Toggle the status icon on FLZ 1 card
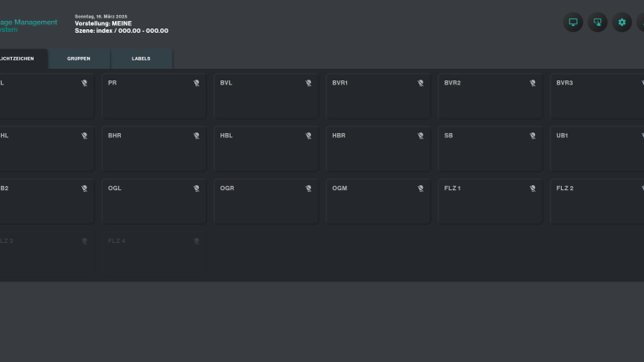This screenshot has width=644, height=362. (532, 189)
